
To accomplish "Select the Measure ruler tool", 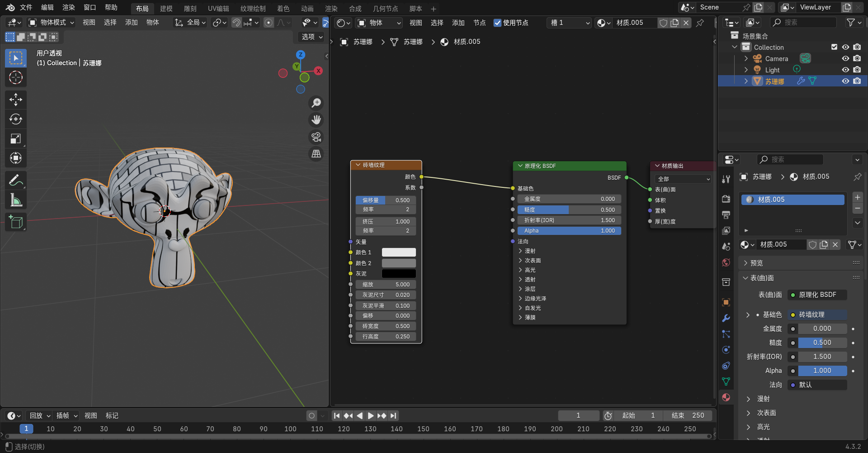I will 16,200.
